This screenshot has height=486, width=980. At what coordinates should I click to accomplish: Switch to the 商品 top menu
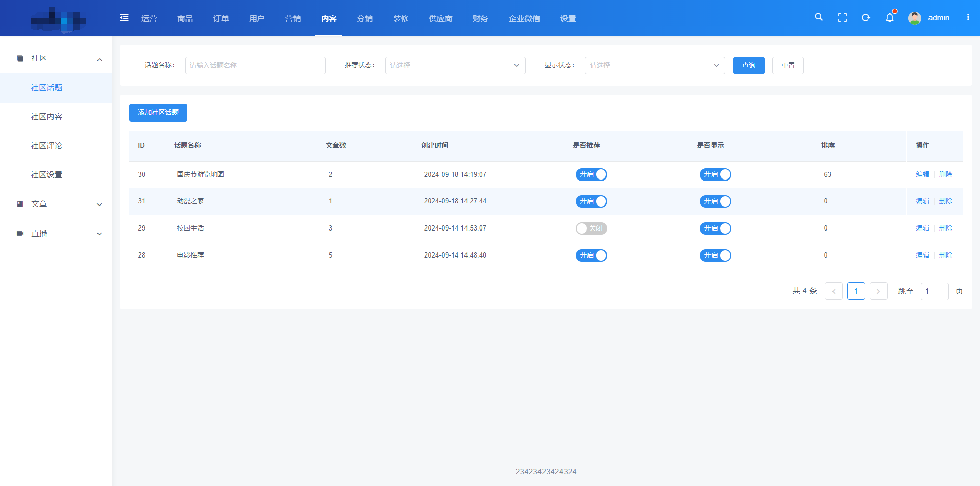[185, 18]
